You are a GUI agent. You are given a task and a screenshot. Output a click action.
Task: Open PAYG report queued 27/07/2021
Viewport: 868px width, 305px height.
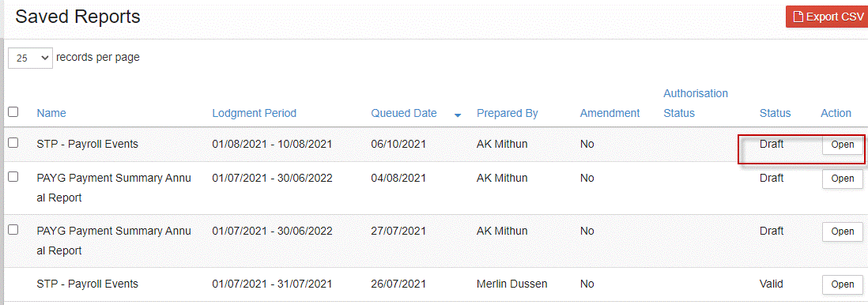(843, 231)
